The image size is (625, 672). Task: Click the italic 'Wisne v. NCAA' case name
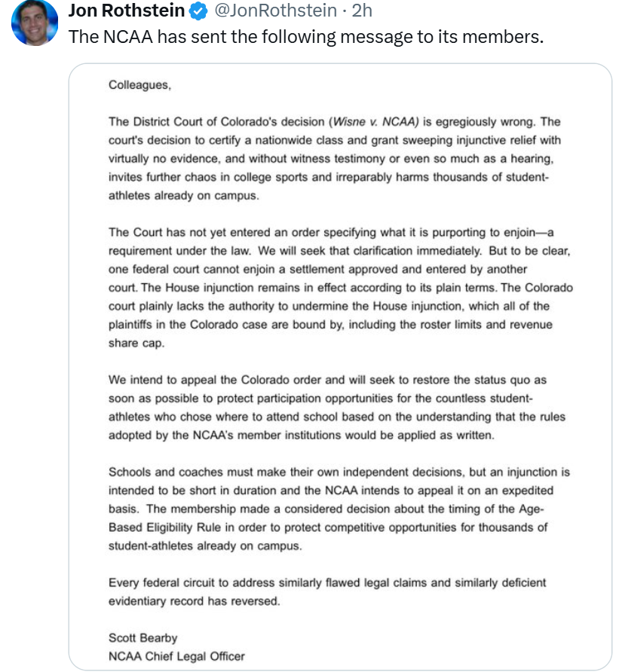coord(375,122)
